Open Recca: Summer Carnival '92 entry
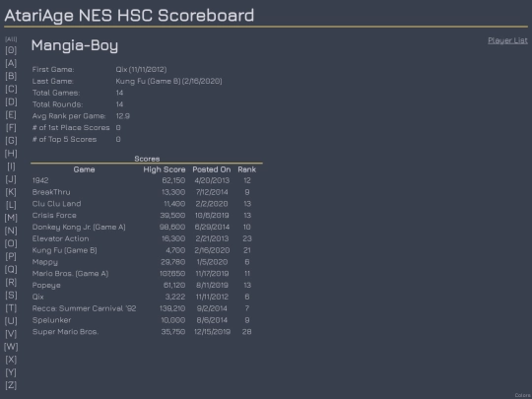532x399 pixels. pos(84,308)
